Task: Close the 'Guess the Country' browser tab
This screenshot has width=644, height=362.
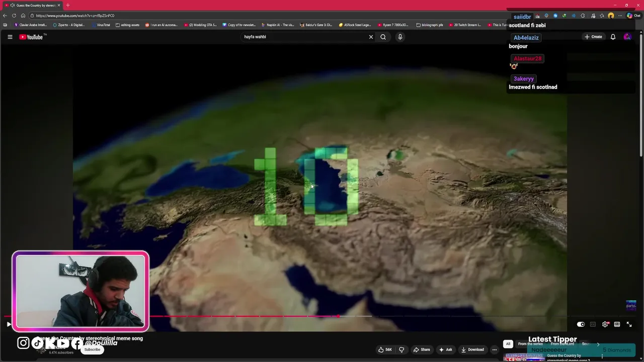Action: pyautogui.click(x=59, y=5)
